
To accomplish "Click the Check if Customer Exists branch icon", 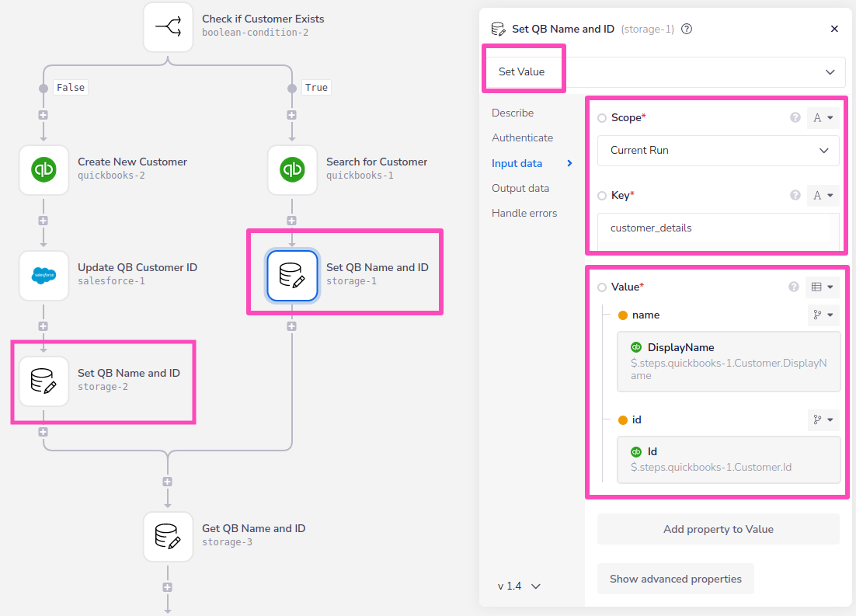I will [168, 26].
